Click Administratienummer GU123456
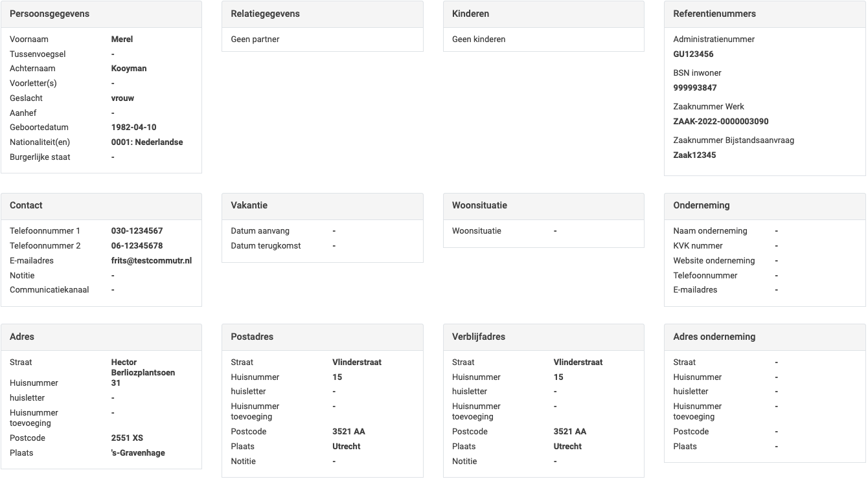This screenshot has width=868, height=479. pos(693,54)
